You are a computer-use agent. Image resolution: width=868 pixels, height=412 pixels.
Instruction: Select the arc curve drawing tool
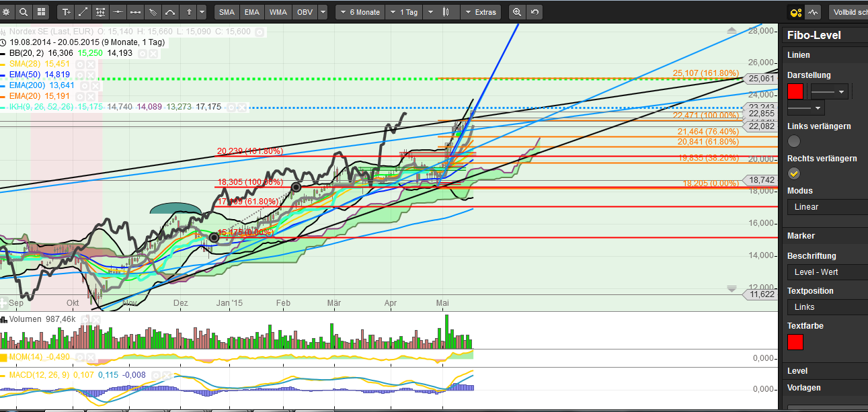[171, 12]
